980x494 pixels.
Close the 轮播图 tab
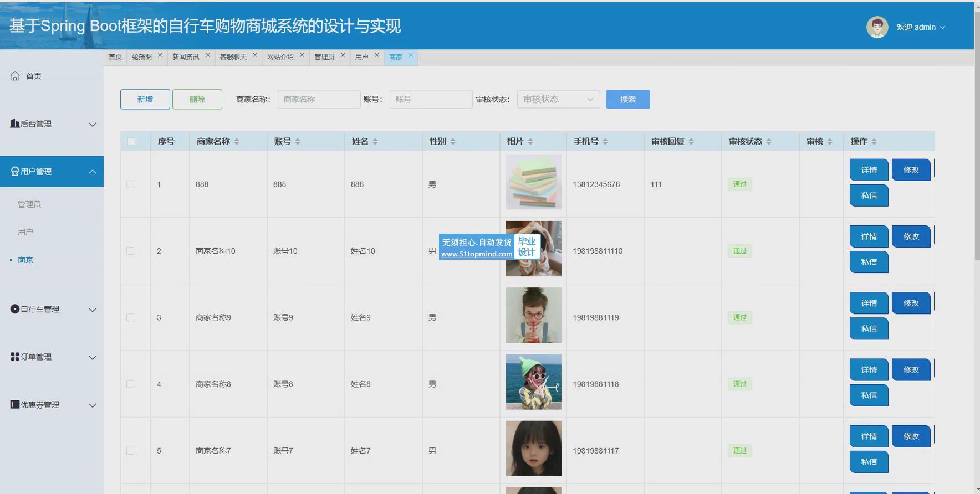[160, 55]
